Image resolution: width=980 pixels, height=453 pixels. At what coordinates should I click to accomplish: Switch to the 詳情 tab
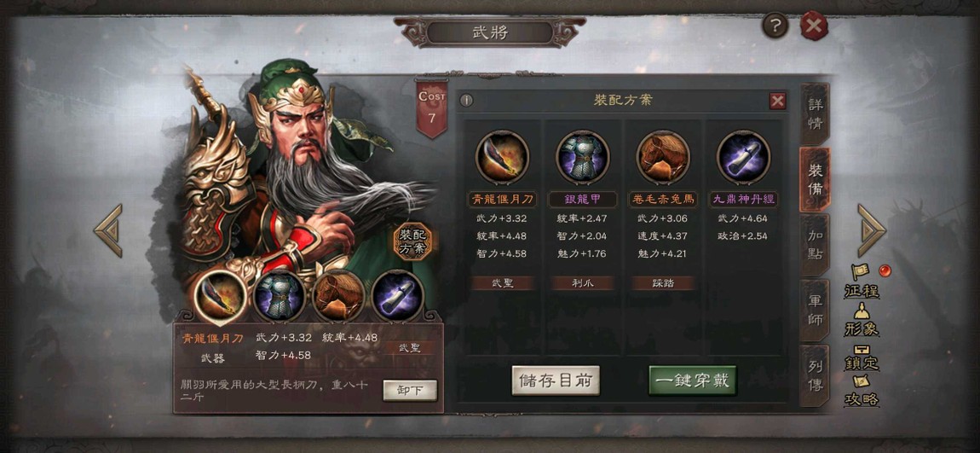click(x=815, y=113)
